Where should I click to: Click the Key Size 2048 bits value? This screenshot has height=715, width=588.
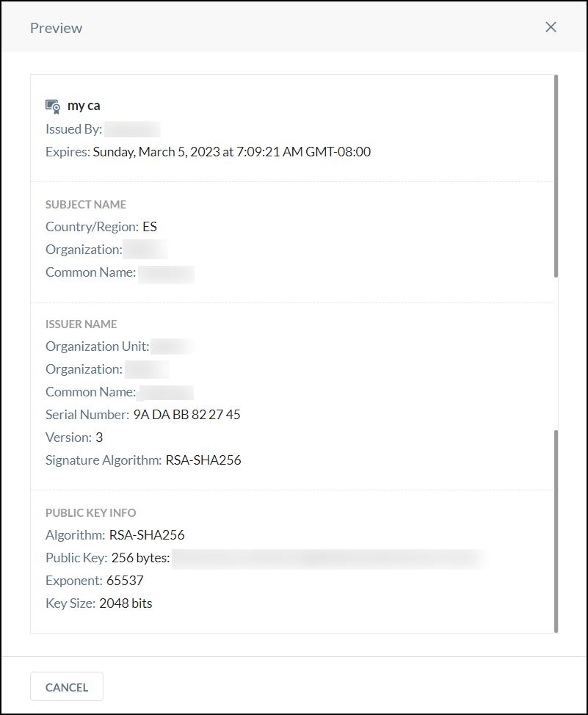[126, 603]
